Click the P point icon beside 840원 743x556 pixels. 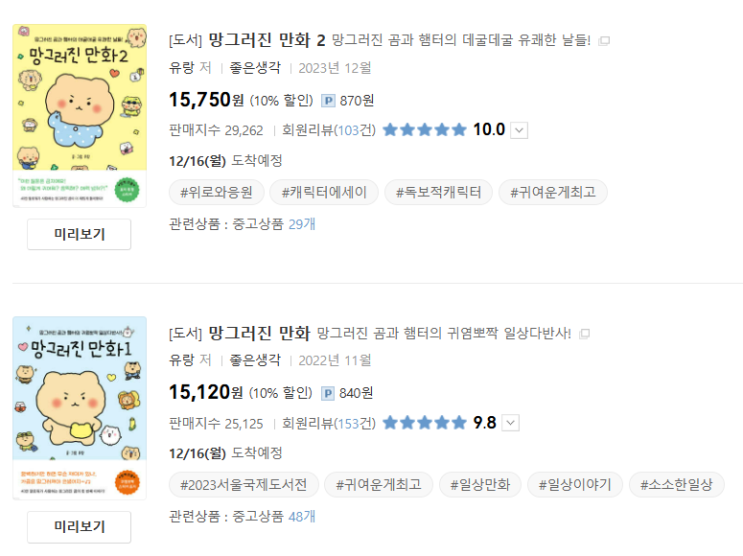coord(328,392)
